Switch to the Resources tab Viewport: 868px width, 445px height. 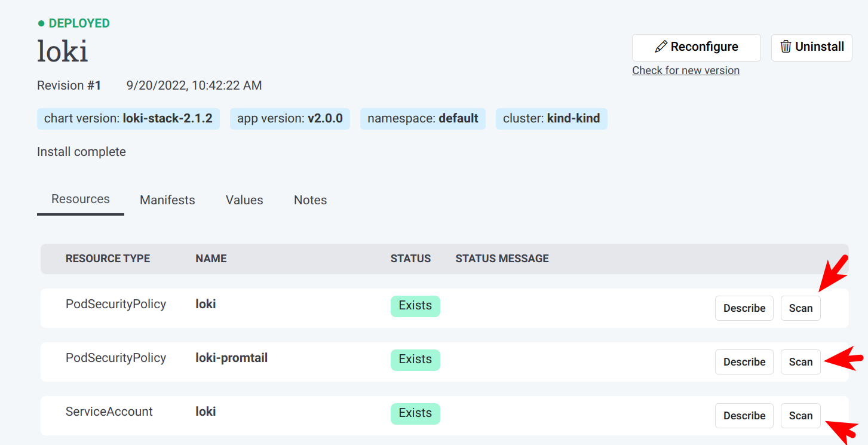81,200
